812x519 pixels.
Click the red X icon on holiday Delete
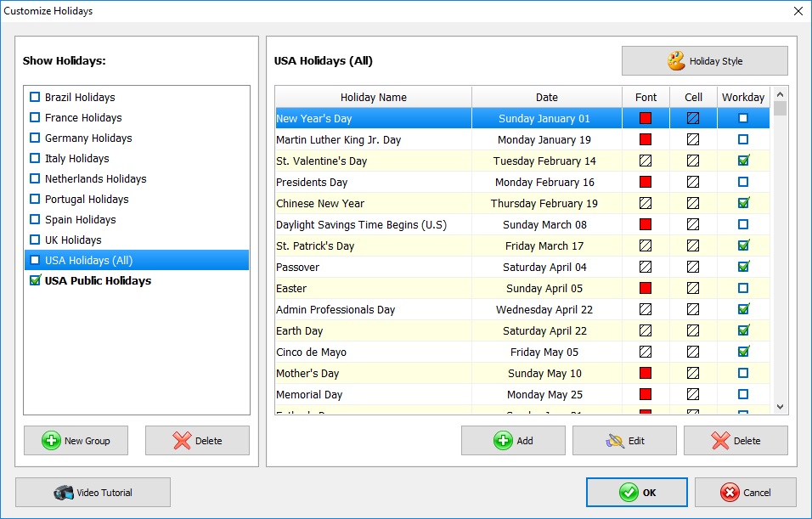point(720,441)
